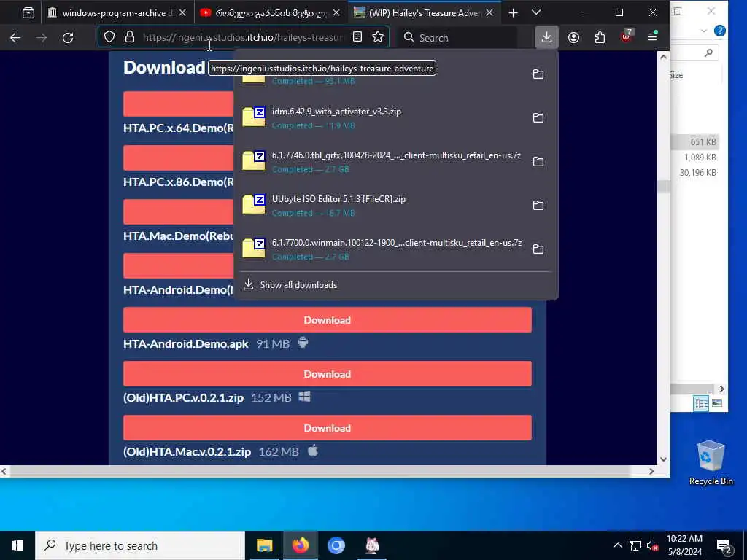Screen dimensions: 747x560
Task: Switch to Firefox on the taskbar
Action: point(300,545)
